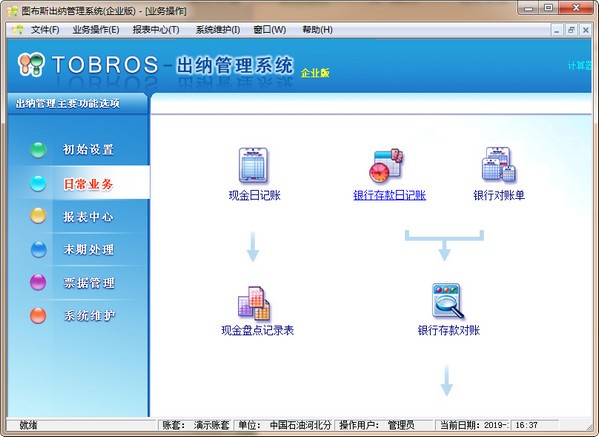This screenshot has width=599, height=437.
Task: Click the application icon in title bar
Action: coord(13,11)
